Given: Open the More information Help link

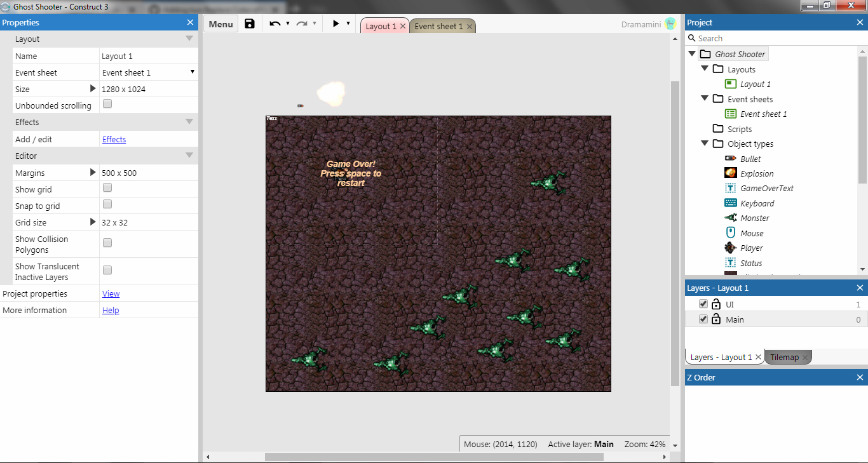Looking at the screenshot, I should pyautogui.click(x=111, y=310).
